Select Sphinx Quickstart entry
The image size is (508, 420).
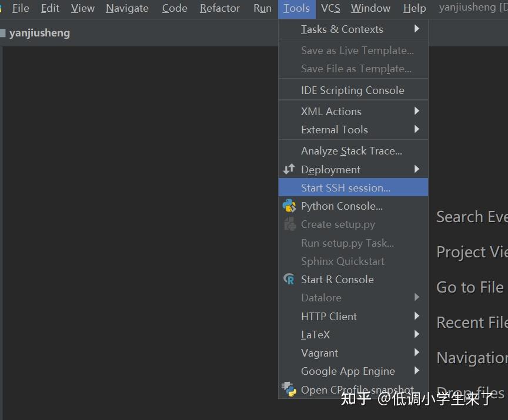[353, 261]
